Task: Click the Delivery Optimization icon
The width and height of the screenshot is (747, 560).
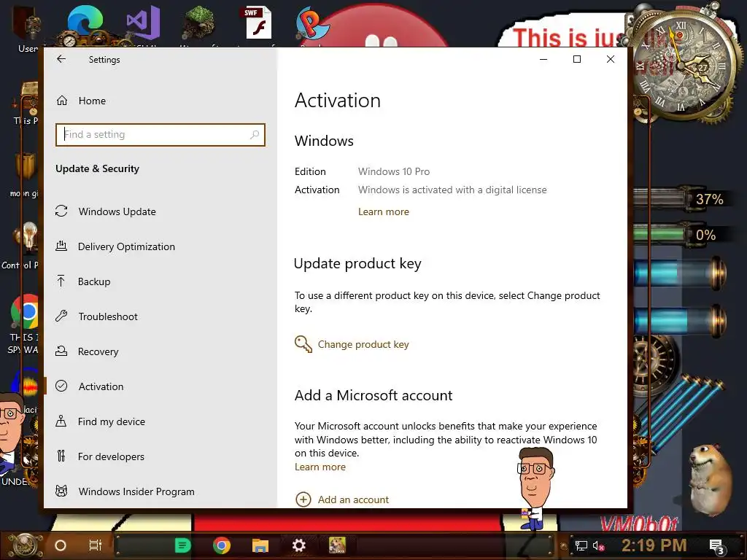Action: click(61, 246)
